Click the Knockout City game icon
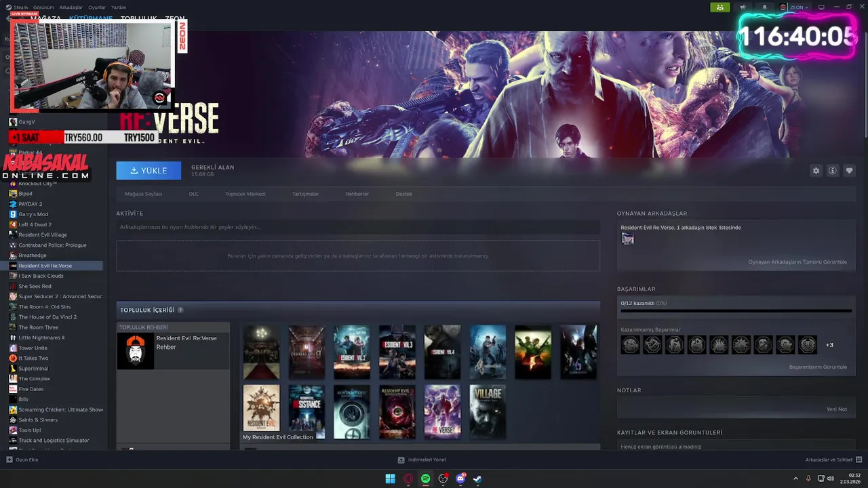Screen dimensions: 868x488 click(x=13, y=184)
